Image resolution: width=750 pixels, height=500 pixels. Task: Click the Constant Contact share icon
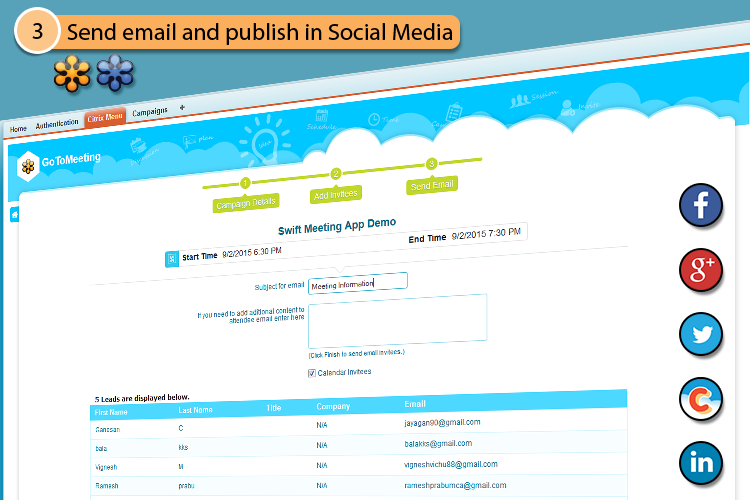[x=700, y=399]
